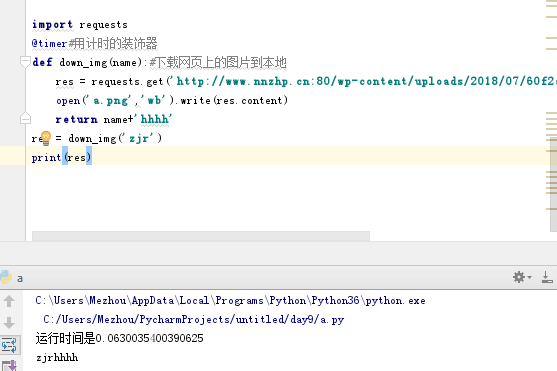Collapse the down_img function fold marker
557x371 pixels.
pos(25,62)
